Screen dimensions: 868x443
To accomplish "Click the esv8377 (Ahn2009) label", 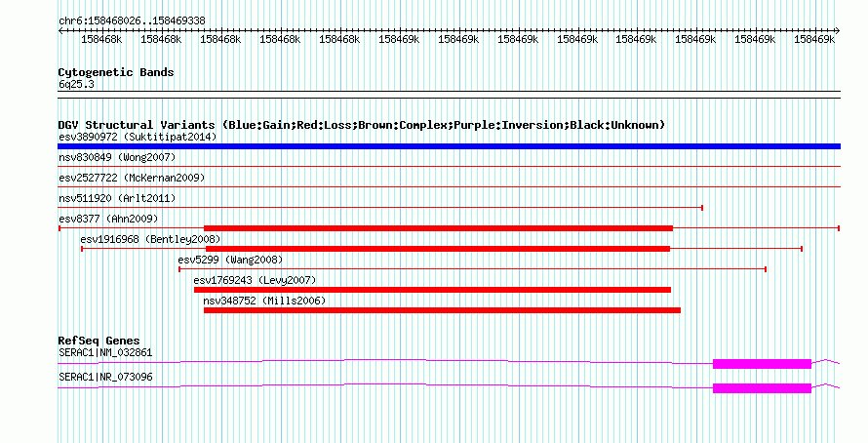I will pos(108,219).
